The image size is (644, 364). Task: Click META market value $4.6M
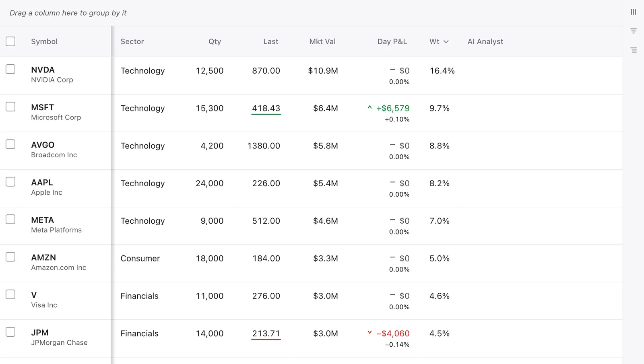click(326, 221)
